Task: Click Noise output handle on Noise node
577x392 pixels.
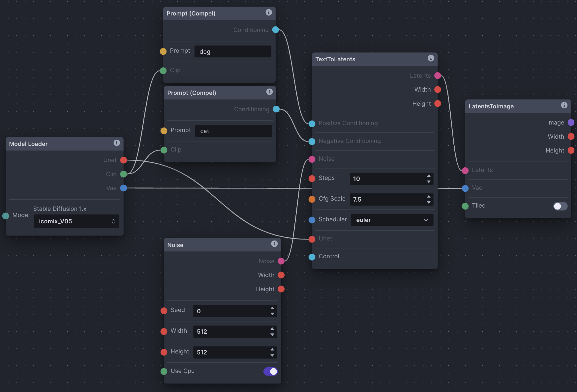Action: pyautogui.click(x=281, y=261)
